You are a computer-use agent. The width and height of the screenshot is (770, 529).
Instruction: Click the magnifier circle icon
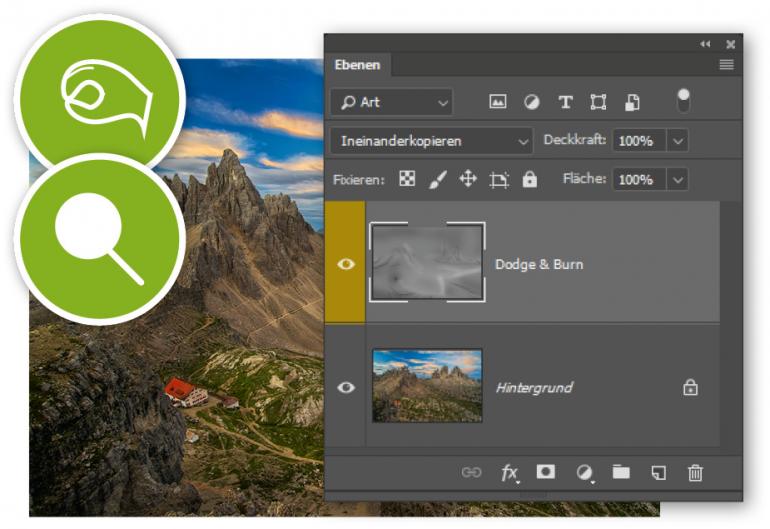coord(100,239)
